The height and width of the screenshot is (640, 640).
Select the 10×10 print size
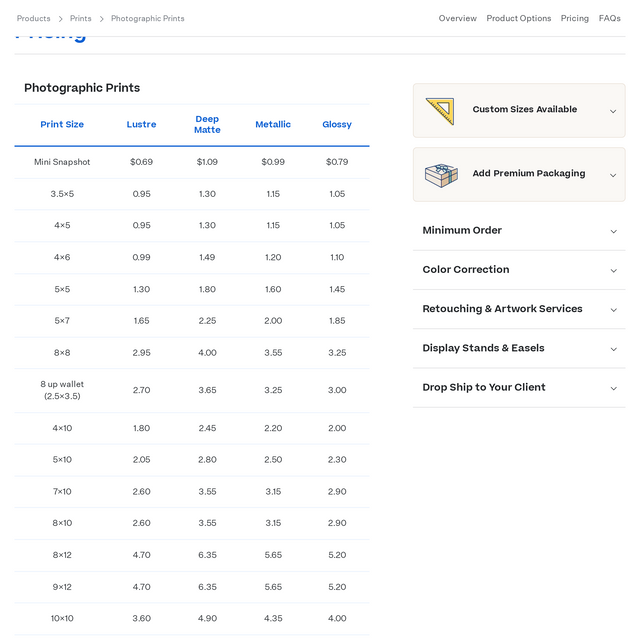tap(62, 618)
